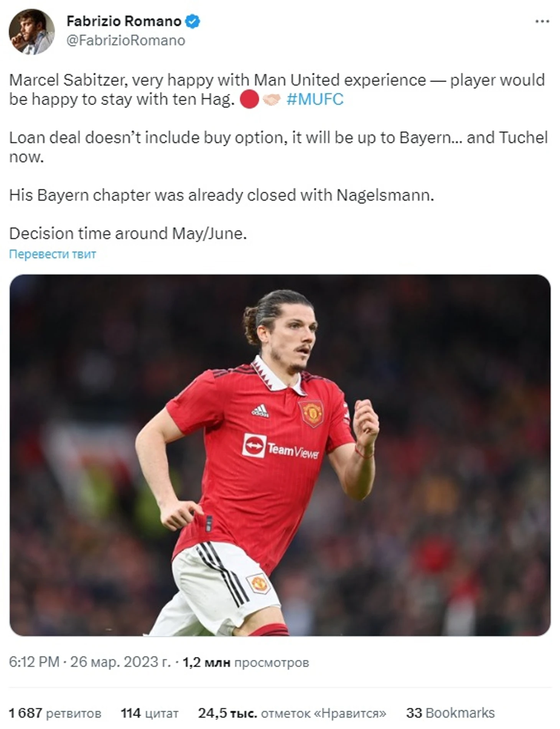560x729 pixels.
Task: Click the 6:12 PM timestamp
Action: (34, 662)
